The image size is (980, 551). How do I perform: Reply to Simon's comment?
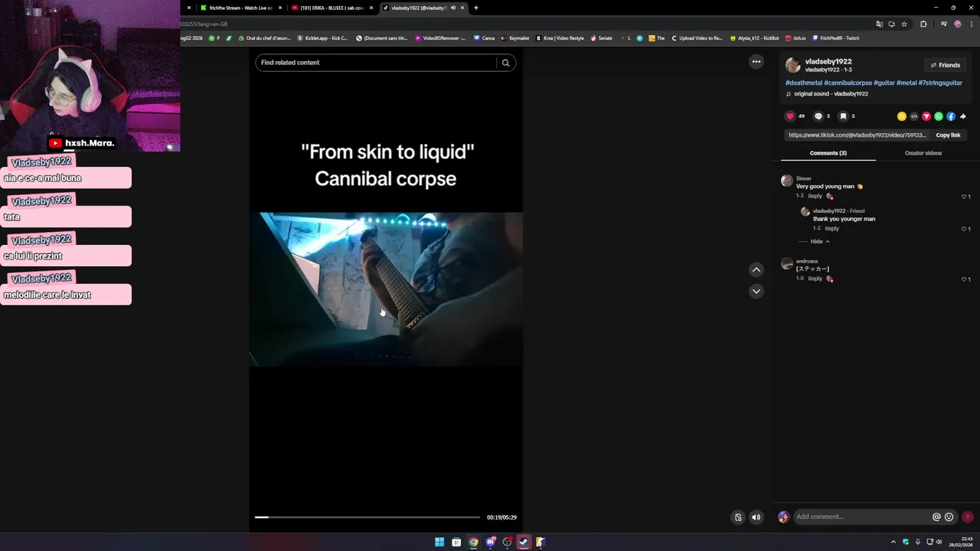click(815, 196)
